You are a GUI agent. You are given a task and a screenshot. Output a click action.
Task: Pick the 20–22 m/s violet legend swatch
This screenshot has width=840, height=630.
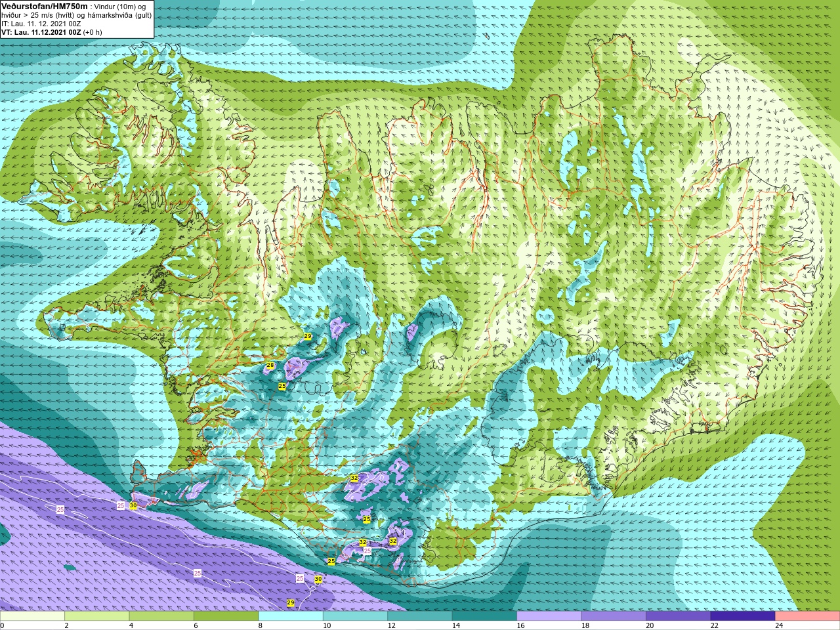tap(679, 616)
